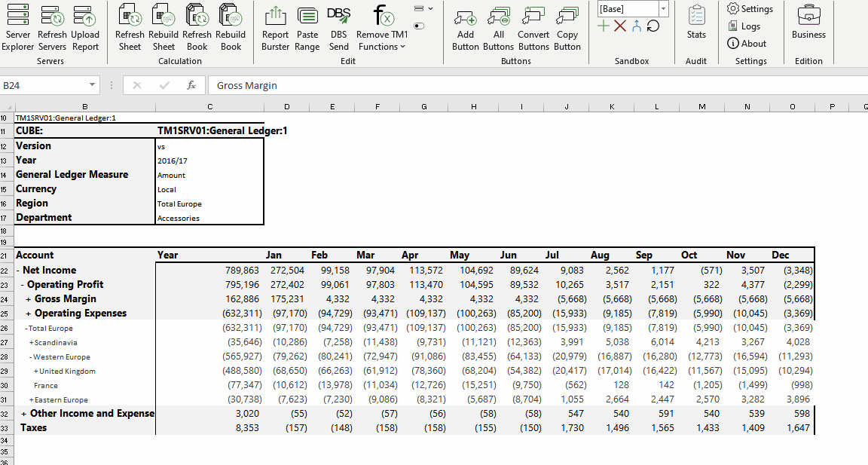Flip the toggle switch in the Edit group
Image resolution: width=868 pixels, height=465 pixels.
(419, 26)
